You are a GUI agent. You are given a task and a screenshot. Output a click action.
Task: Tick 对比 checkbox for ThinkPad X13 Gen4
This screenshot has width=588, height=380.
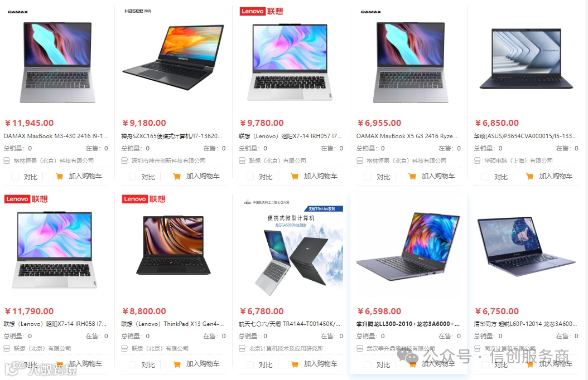[x=132, y=364]
